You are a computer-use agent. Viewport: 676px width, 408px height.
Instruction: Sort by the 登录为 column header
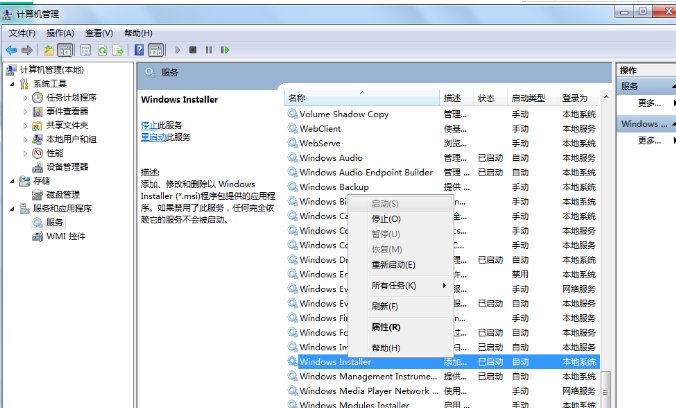578,98
